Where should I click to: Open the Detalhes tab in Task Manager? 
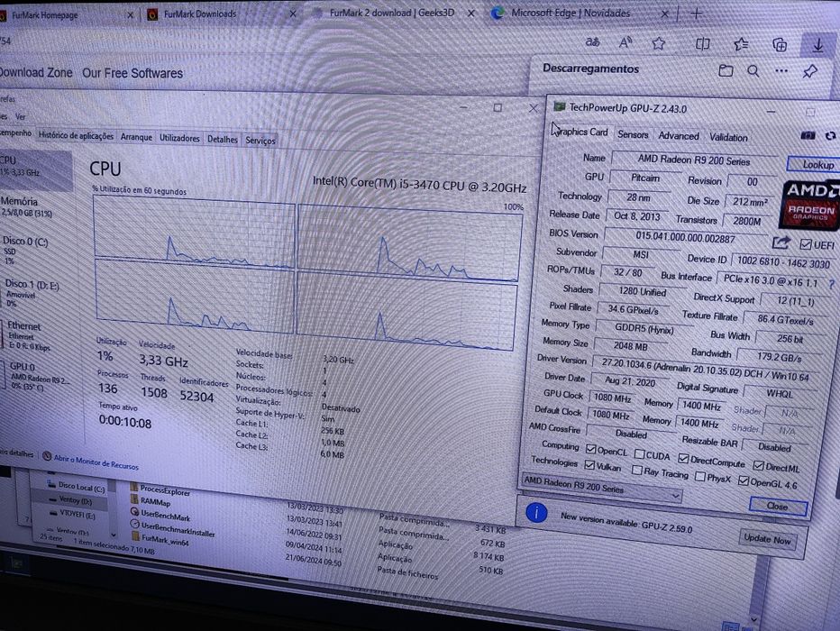[223, 139]
